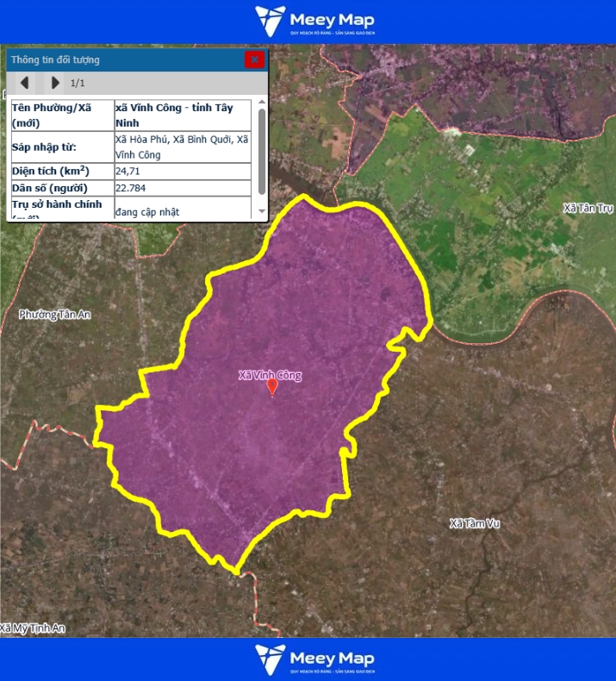Click the Xã Vĩnh Công map label
The height and width of the screenshot is (681, 616).
(270, 375)
